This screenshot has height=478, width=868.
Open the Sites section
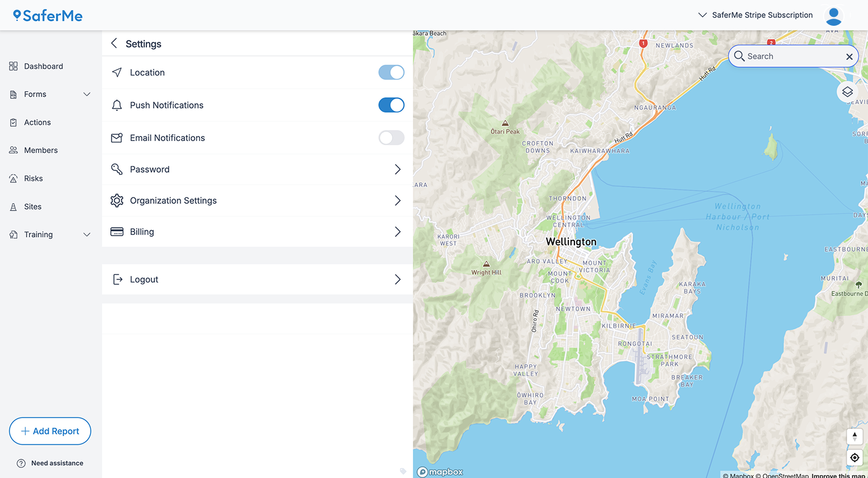32,206
